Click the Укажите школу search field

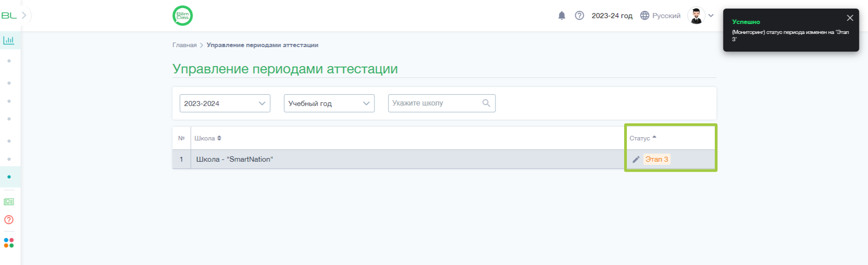pos(441,103)
